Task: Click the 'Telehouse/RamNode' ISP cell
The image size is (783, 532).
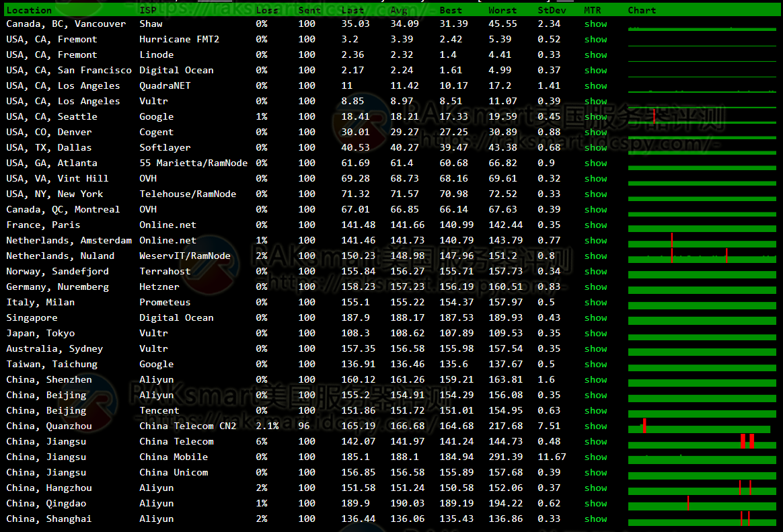Action: 188,194
